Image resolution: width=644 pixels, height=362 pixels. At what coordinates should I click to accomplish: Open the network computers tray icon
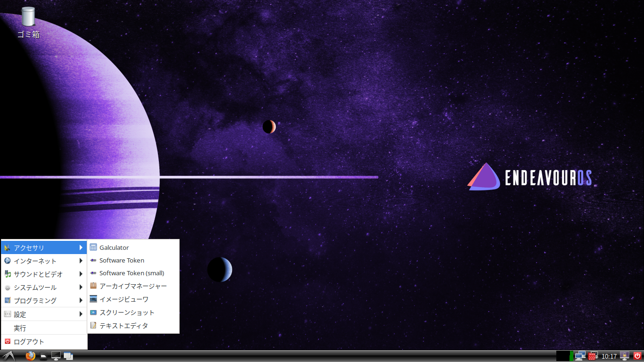(580, 356)
